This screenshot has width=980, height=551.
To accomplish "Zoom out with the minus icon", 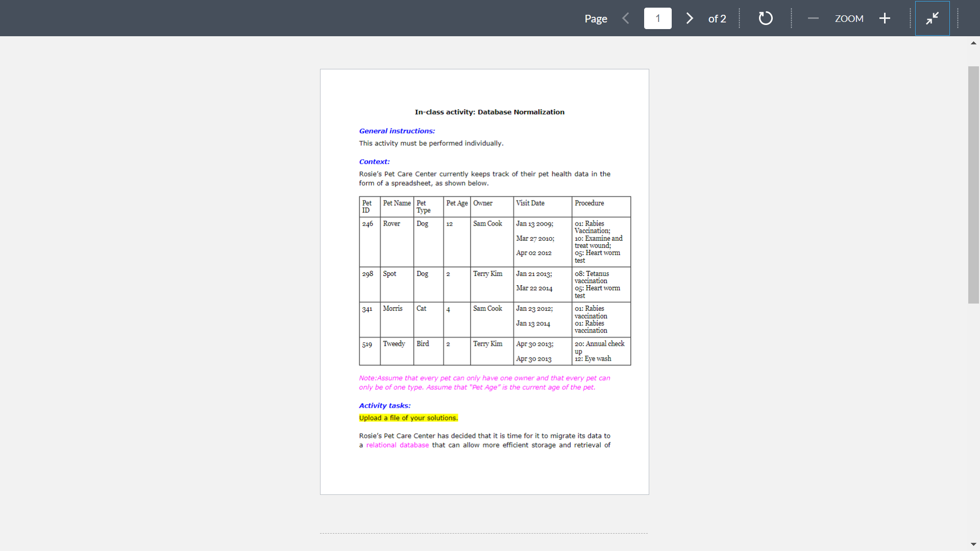I will pyautogui.click(x=813, y=18).
